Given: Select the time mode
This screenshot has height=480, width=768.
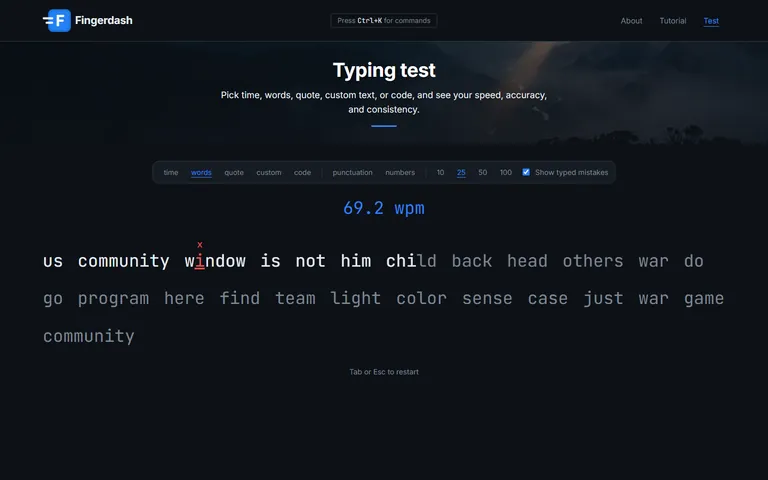Looking at the screenshot, I should [x=170, y=172].
